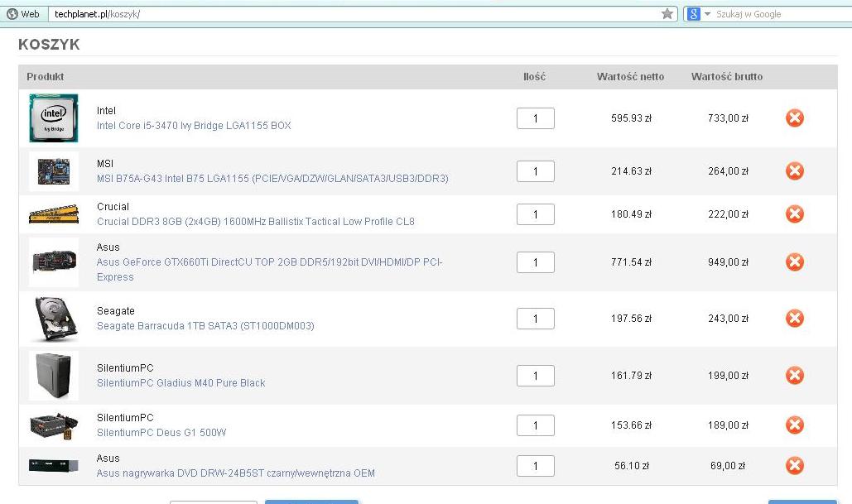Open Intel processor product thumbnail
852x504 pixels.
tap(54, 118)
